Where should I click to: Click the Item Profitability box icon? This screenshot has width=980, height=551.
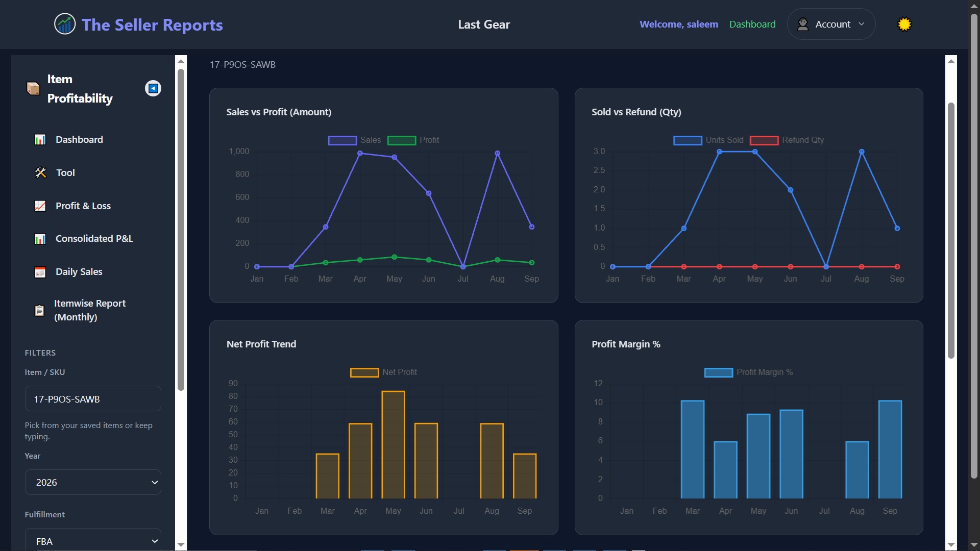[33, 88]
